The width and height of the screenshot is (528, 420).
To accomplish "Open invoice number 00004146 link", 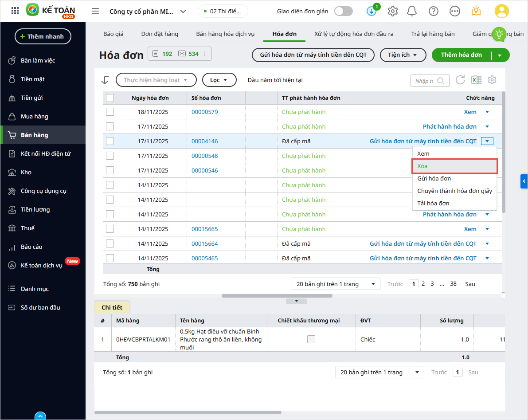I will coord(204,141).
